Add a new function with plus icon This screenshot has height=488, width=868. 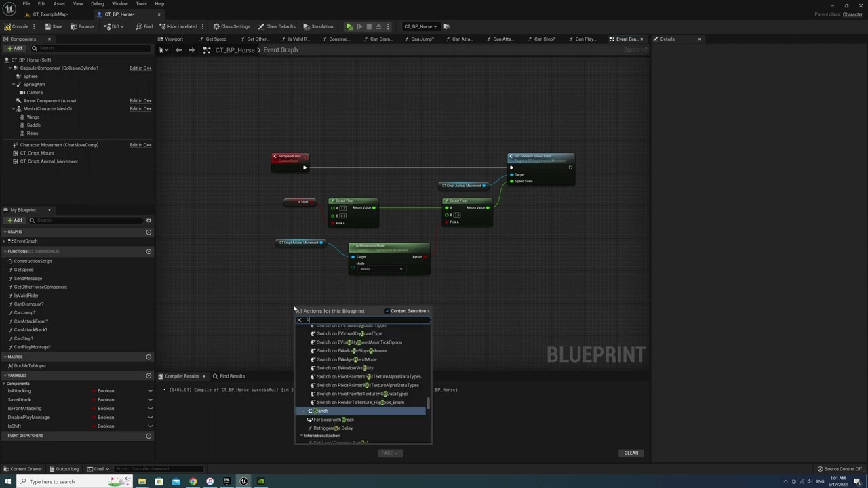(149, 251)
